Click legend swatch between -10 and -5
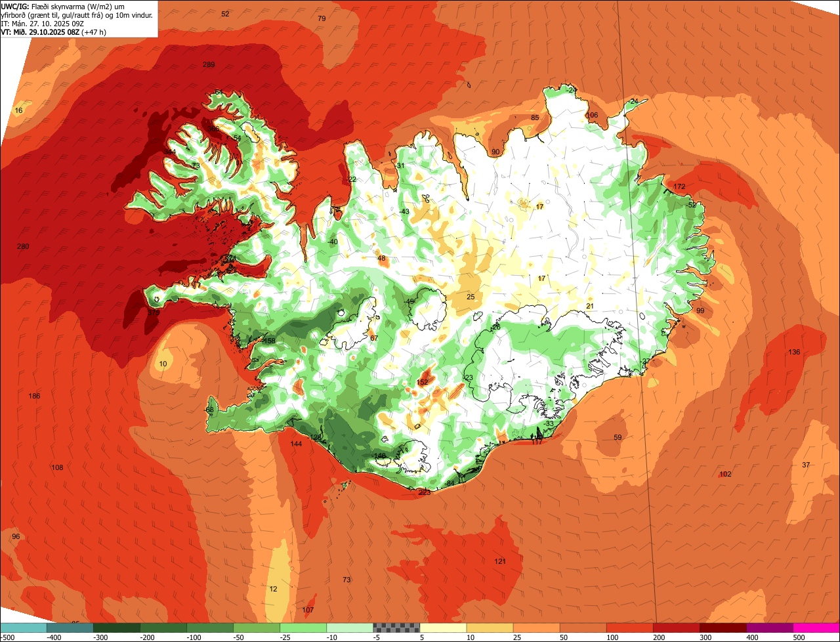840x642 pixels. pyautogui.click(x=350, y=628)
